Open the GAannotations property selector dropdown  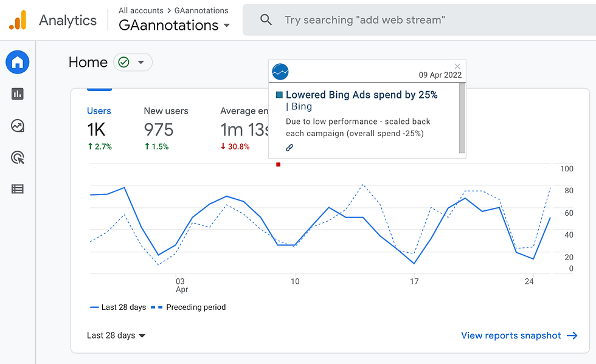pos(175,25)
